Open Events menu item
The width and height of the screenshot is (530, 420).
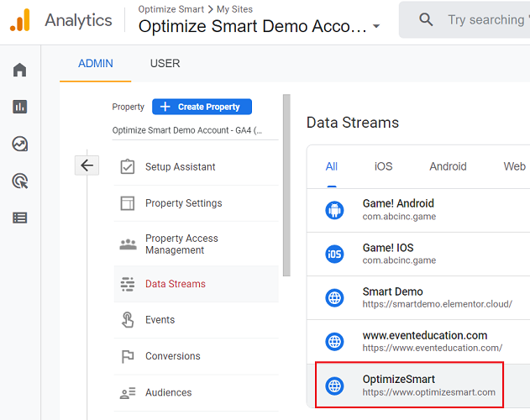196,320
